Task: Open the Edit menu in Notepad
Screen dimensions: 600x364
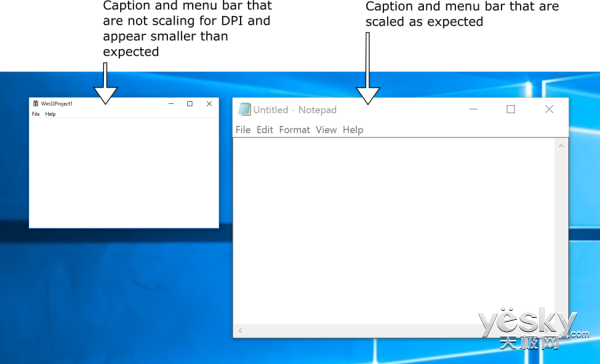Action: 264,130
